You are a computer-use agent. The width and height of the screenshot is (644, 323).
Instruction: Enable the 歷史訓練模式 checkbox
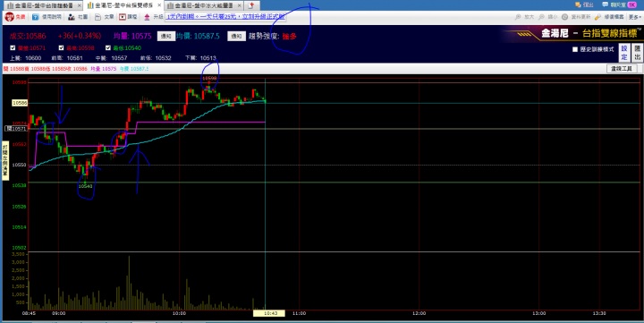pos(575,49)
